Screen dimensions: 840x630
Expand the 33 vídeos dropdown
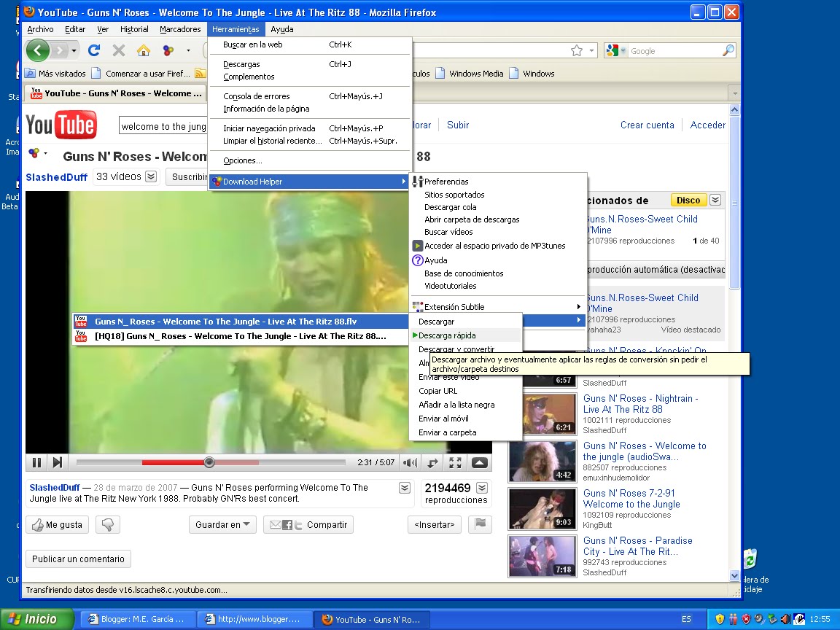(151, 176)
